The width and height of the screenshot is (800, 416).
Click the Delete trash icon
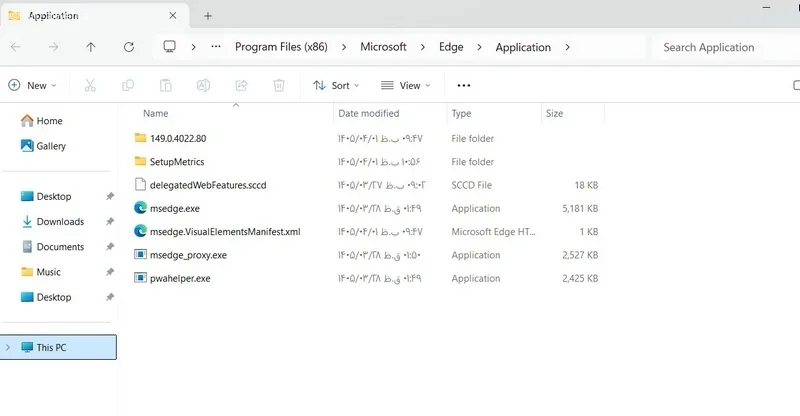point(279,85)
